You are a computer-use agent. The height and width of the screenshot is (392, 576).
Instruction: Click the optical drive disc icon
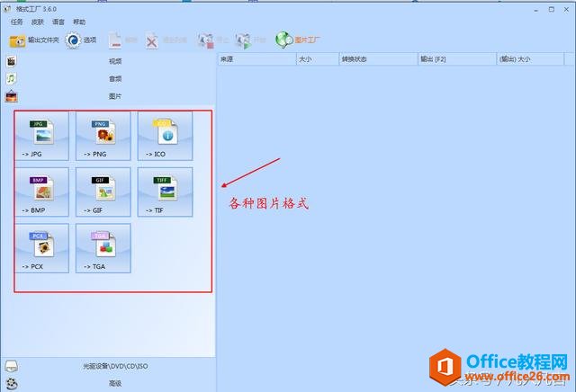point(12,366)
